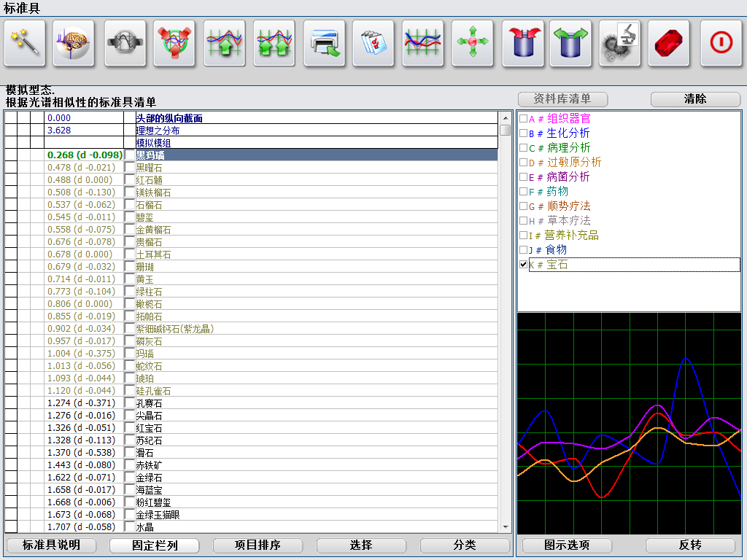The width and height of the screenshot is (747, 560).
Task: Open 图示选项 chart options
Action: [x=567, y=545]
